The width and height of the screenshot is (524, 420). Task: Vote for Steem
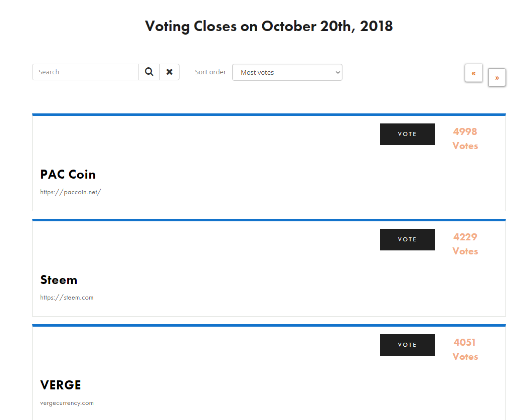click(407, 239)
